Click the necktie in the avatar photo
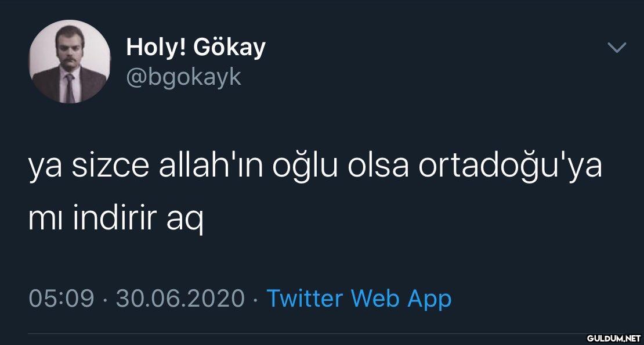Screen dimensions: 644x345 [x=70, y=88]
